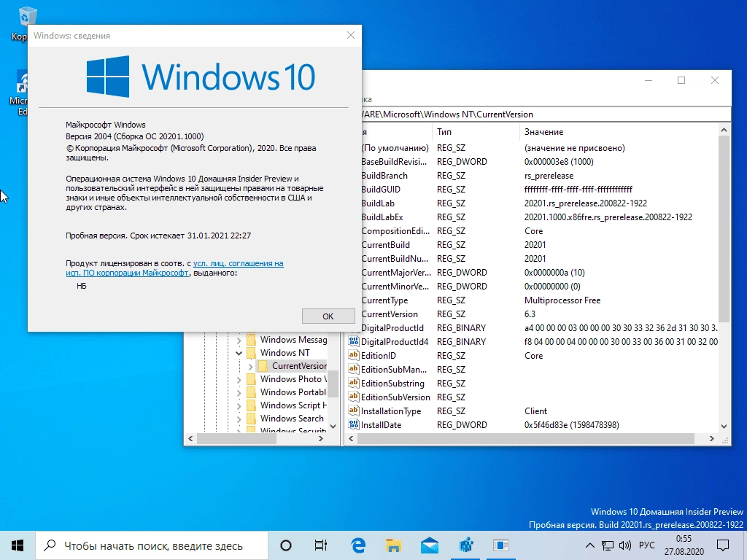Open the license agreement link
Screen dimensions: 747x560
174,268
